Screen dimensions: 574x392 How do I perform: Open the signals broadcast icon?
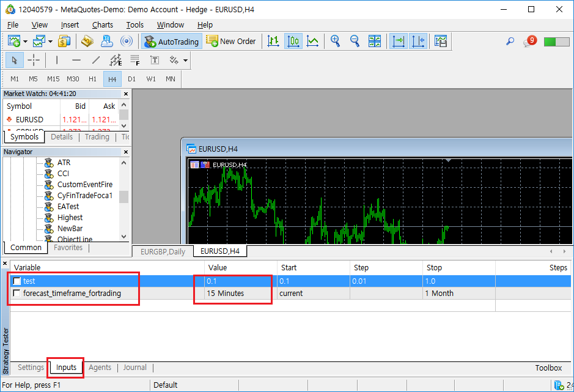(127, 42)
